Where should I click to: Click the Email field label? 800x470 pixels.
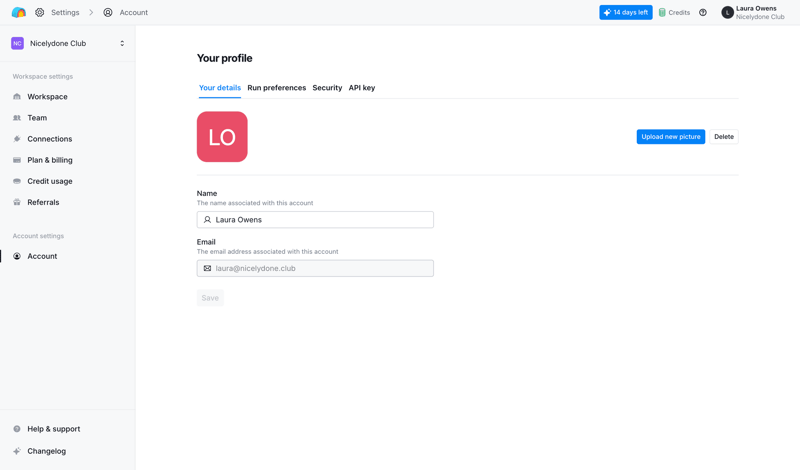[206, 242]
